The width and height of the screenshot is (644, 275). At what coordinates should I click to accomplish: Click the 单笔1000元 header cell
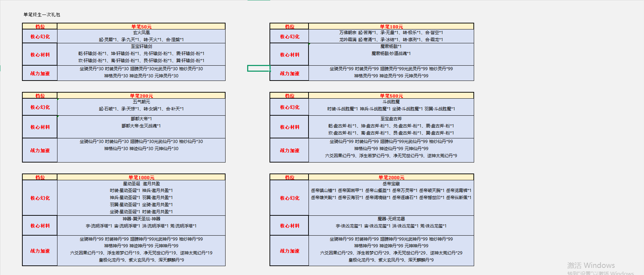(x=141, y=177)
